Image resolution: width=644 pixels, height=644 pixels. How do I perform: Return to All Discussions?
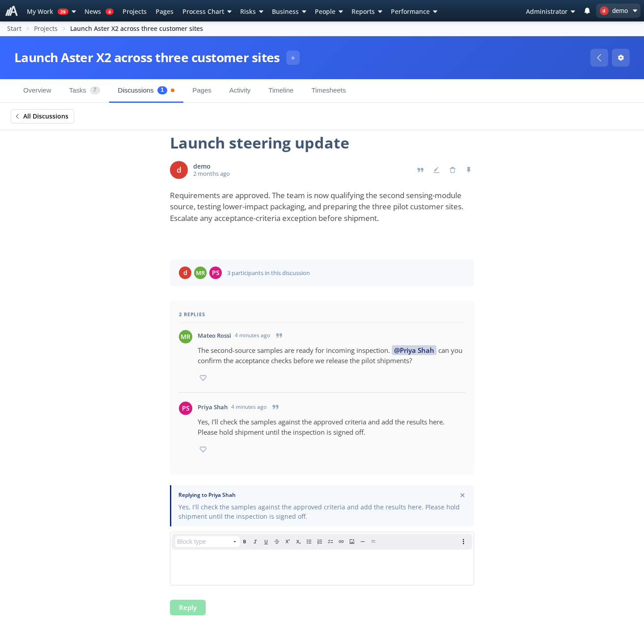(42, 116)
